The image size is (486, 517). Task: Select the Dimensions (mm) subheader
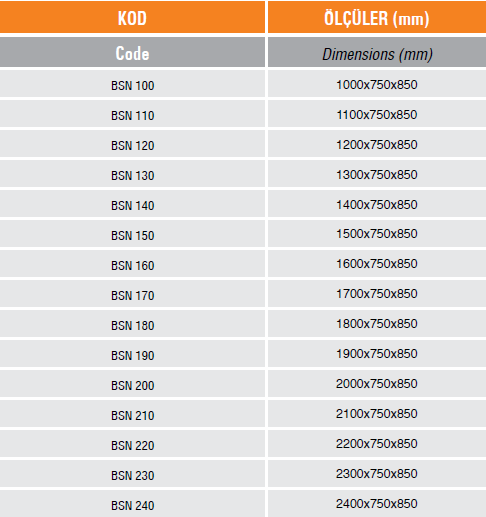pyautogui.click(x=377, y=52)
